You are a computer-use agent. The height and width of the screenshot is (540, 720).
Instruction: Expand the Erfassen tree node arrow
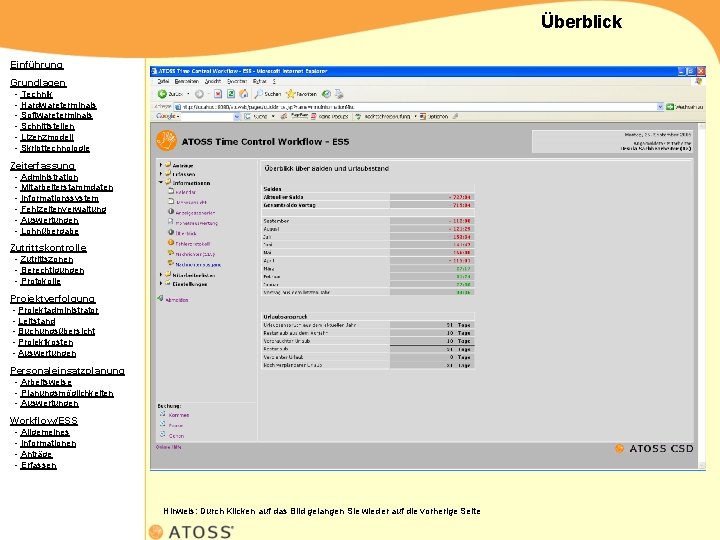click(x=161, y=174)
